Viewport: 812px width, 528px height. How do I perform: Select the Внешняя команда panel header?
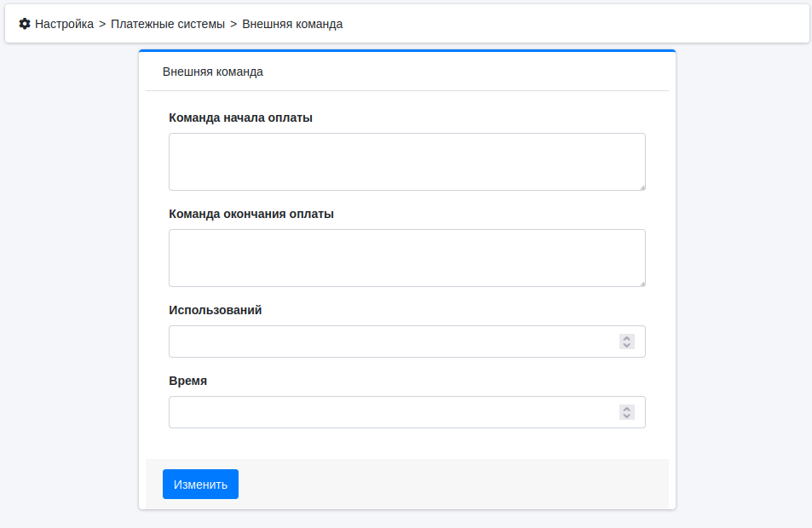(x=213, y=72)
